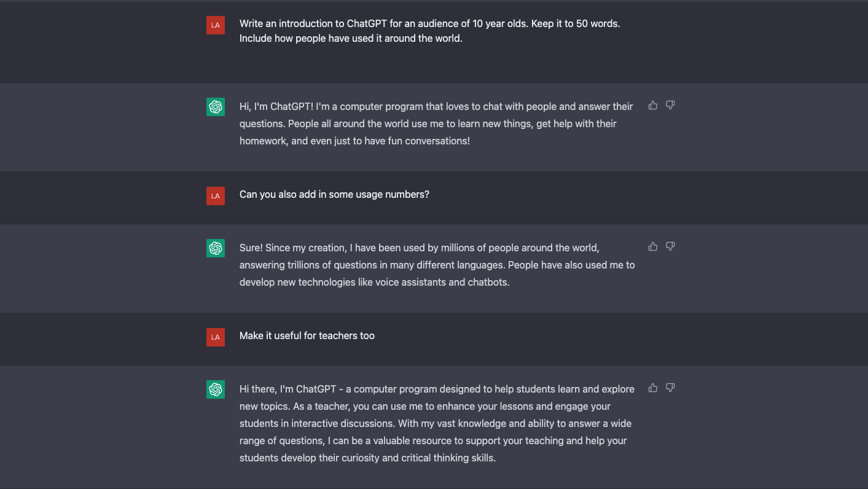Click the LA avatar beside the usage numbers question
The height and width of the screenshot is (489, 868).
[x=216, y=196]
